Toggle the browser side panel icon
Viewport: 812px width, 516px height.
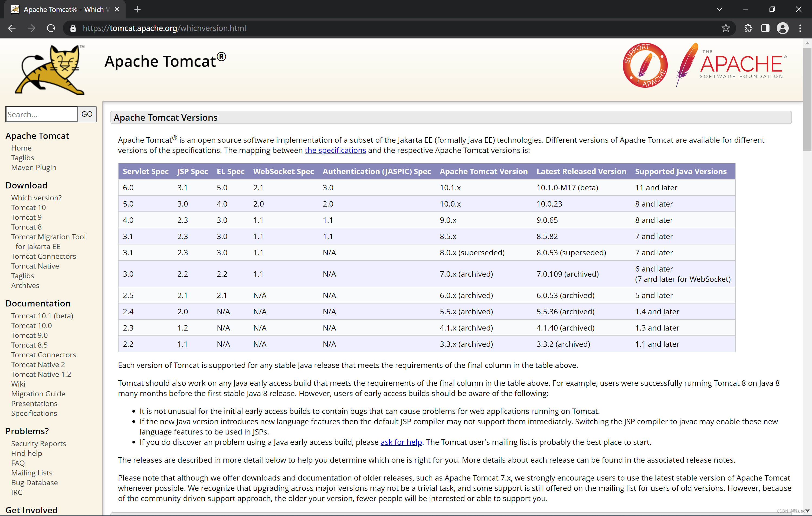click(765, 28)
